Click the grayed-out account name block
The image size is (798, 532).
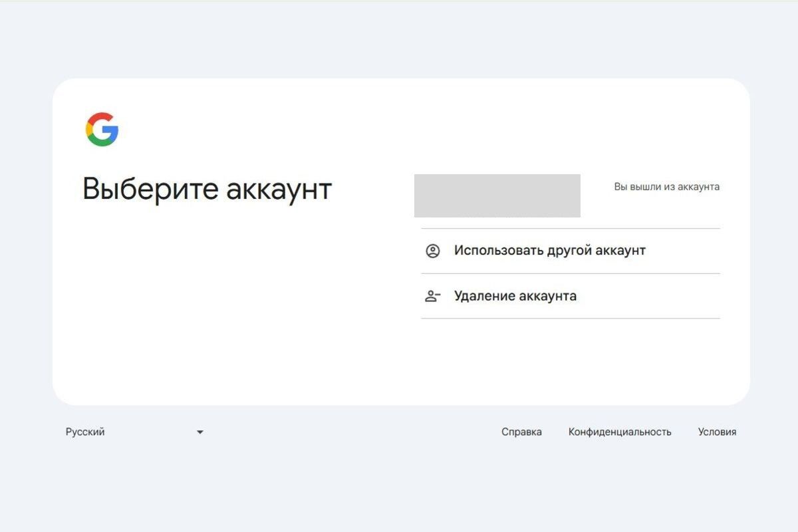click(x=497, y=196)
